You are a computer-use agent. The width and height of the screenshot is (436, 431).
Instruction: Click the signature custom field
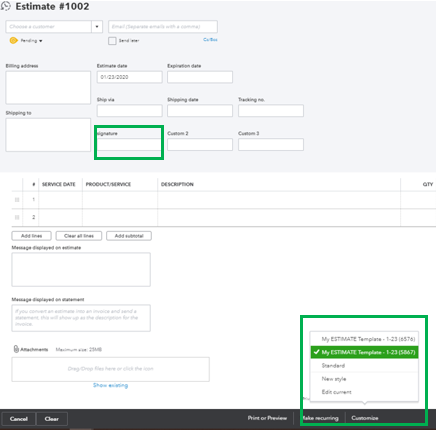tap(130, 145)
